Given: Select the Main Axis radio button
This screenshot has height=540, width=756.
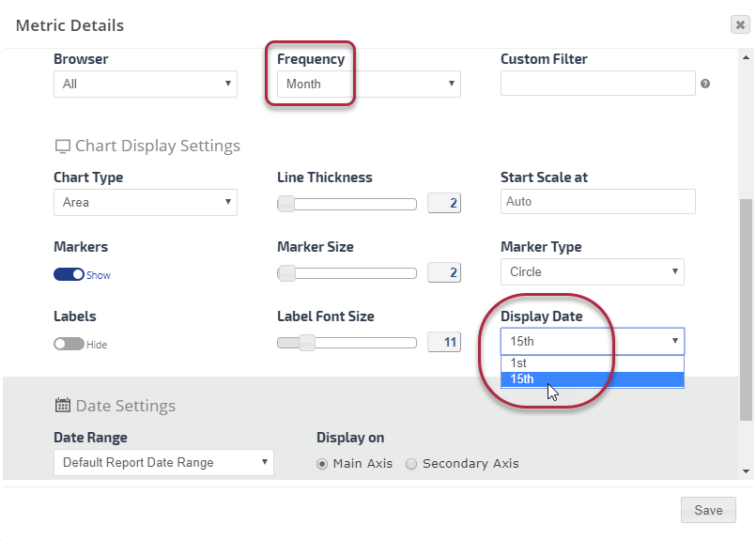Looking at the screenshot, I should point(322,463).
